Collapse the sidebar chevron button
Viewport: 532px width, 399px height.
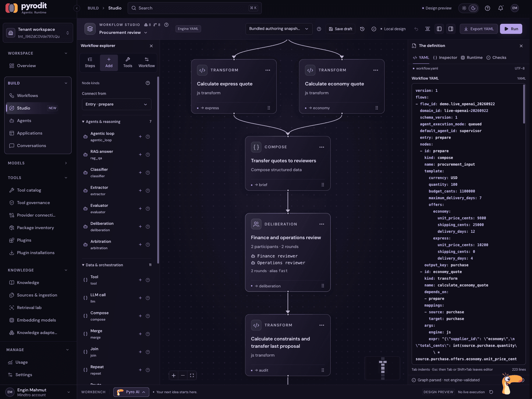[x=77, y=8]
